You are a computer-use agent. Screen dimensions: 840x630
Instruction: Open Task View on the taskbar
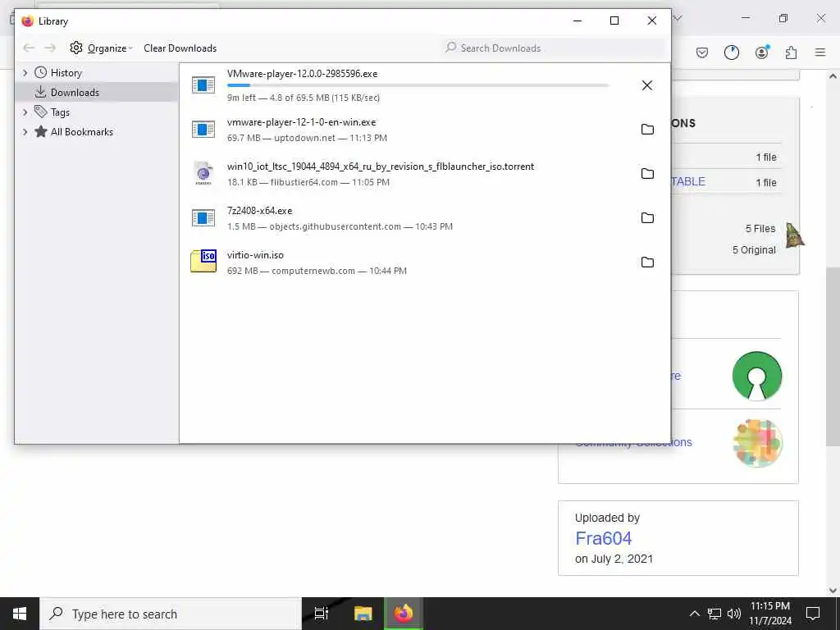click(x=321, y=614)
